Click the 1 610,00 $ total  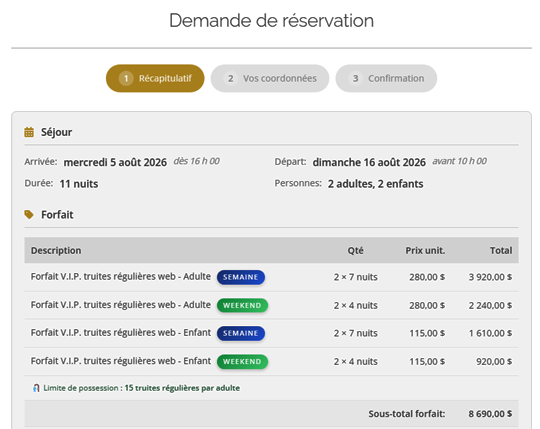pos(490,333)
